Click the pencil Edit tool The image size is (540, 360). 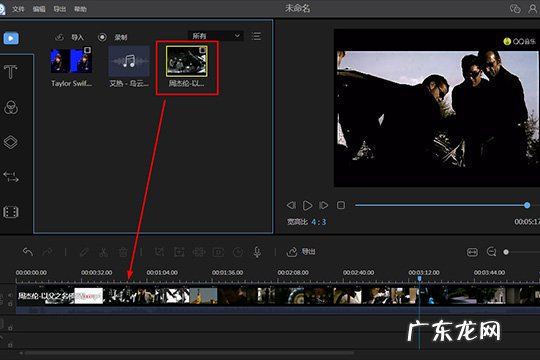84,252
